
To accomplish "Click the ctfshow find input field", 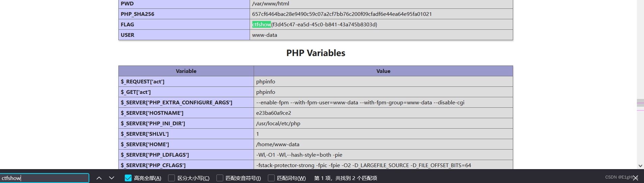I will point(45,178).
